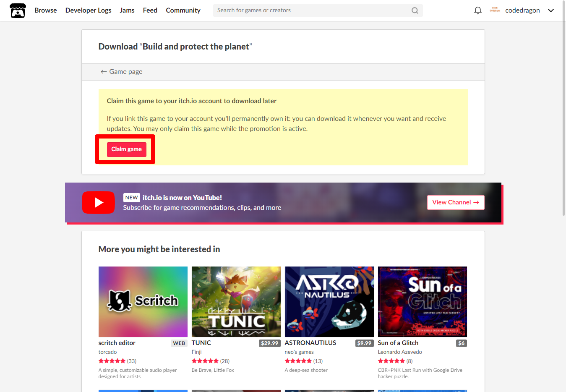This screenshot has width=566, height=392.
Task: Expand the account dropdown chevron
Action: [551, 10]
